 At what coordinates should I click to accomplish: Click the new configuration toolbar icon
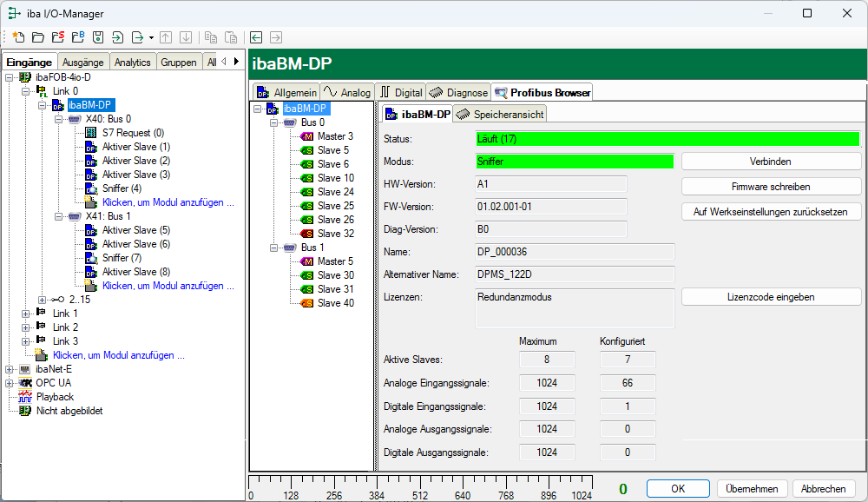(17, 37)
